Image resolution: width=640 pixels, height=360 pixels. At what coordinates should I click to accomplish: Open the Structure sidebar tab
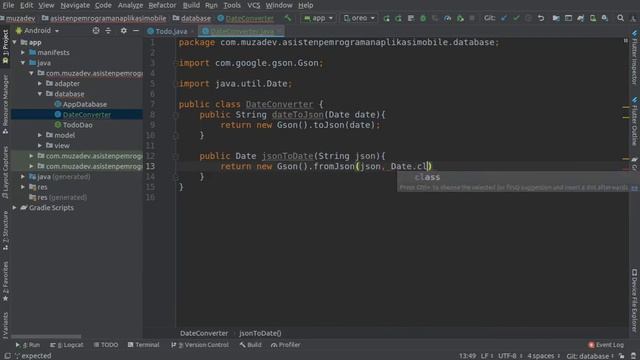5,231
